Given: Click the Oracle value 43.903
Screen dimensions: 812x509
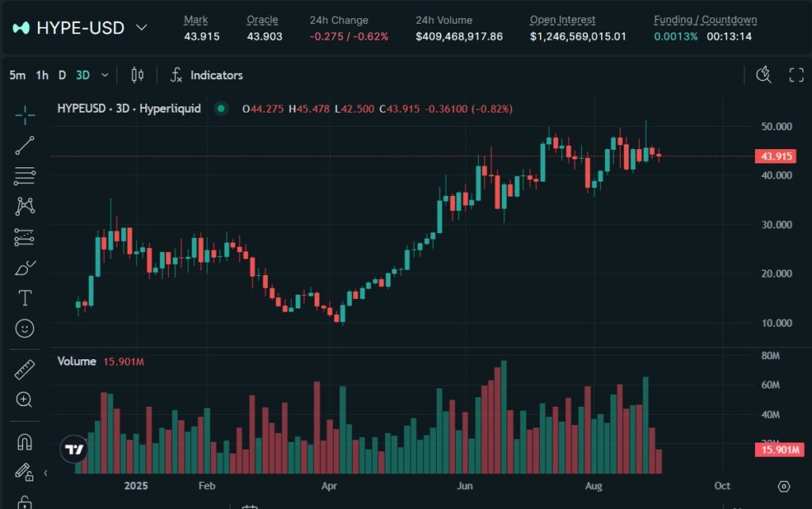Looking at the screenshot, I should [264, 36].
